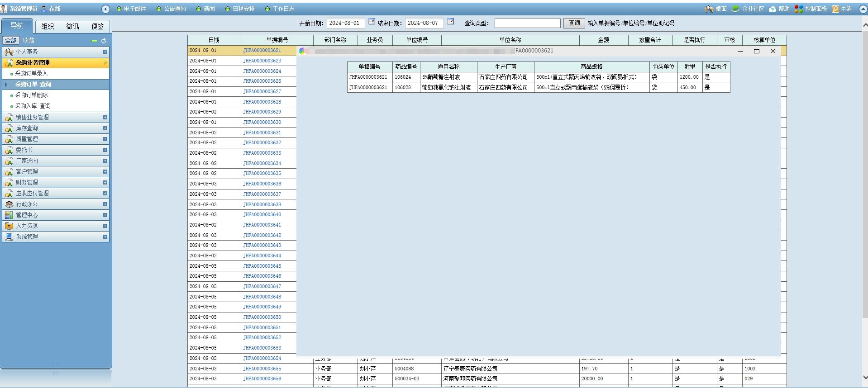Screen dimensions: 868x388
Task: Open 企业社区 in header
Action: (735, 9)
